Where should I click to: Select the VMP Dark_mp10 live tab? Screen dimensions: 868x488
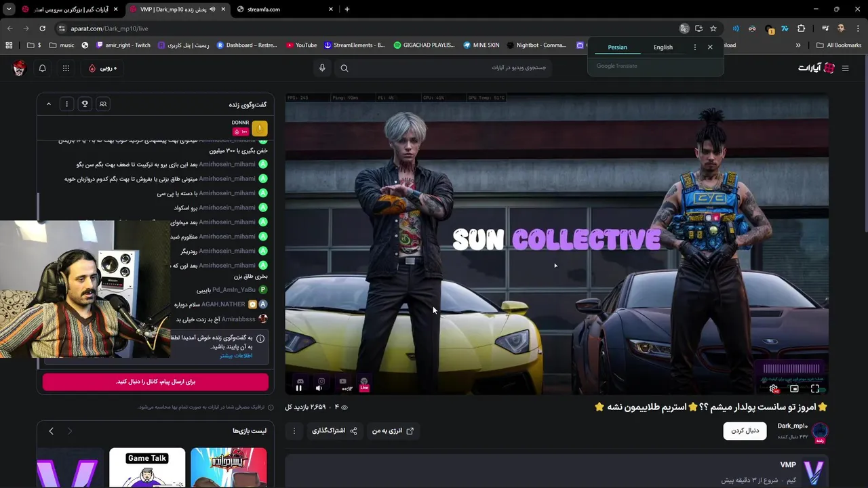[176, 9]
